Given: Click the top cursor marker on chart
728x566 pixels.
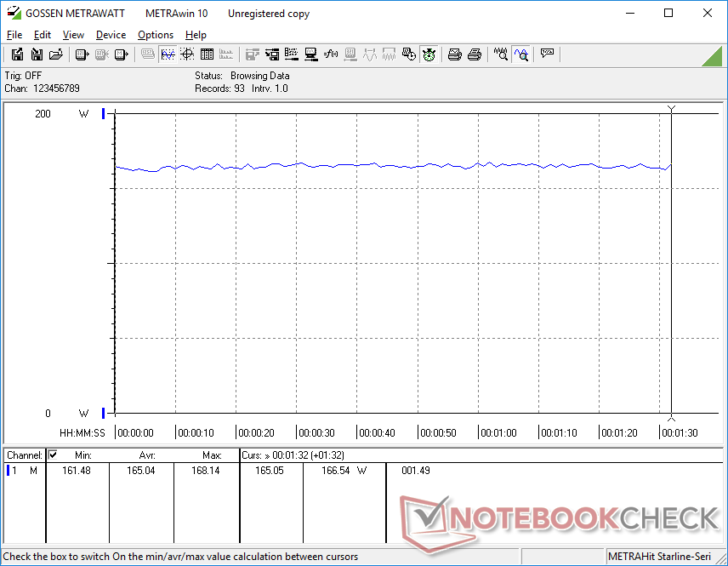Looking at the screenshot, I should coord(671,109).
